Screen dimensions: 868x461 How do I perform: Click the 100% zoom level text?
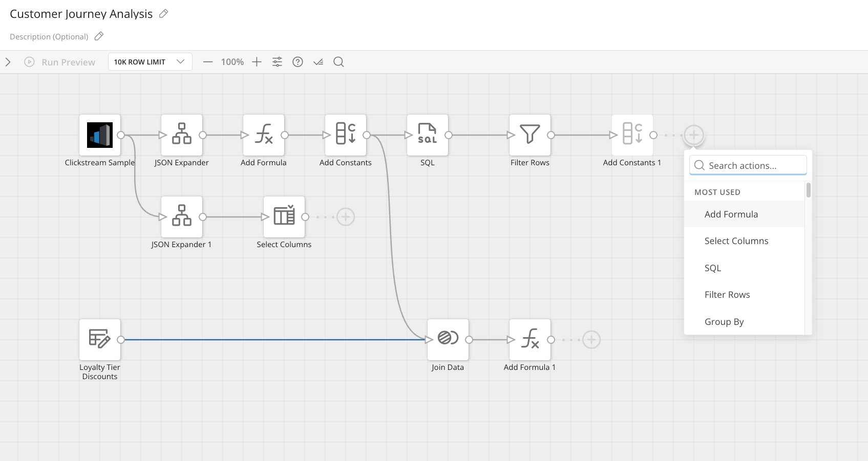click(232, 62)
